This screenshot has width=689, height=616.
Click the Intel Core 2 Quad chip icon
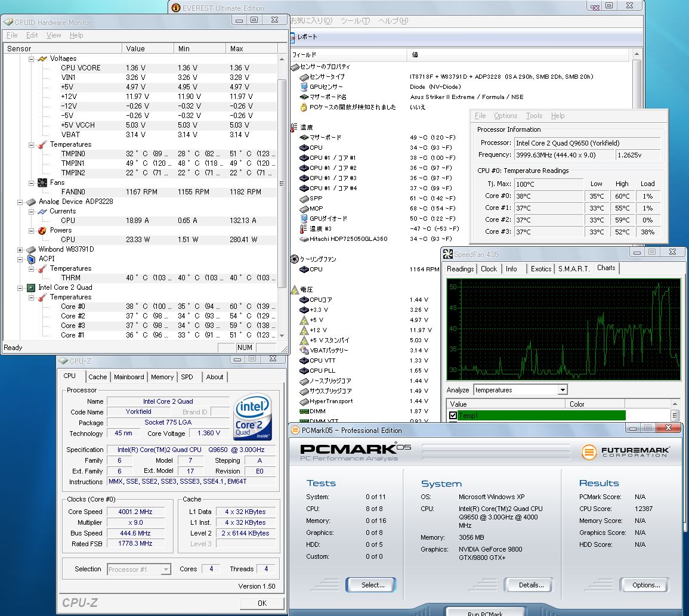tap(31, 287)
